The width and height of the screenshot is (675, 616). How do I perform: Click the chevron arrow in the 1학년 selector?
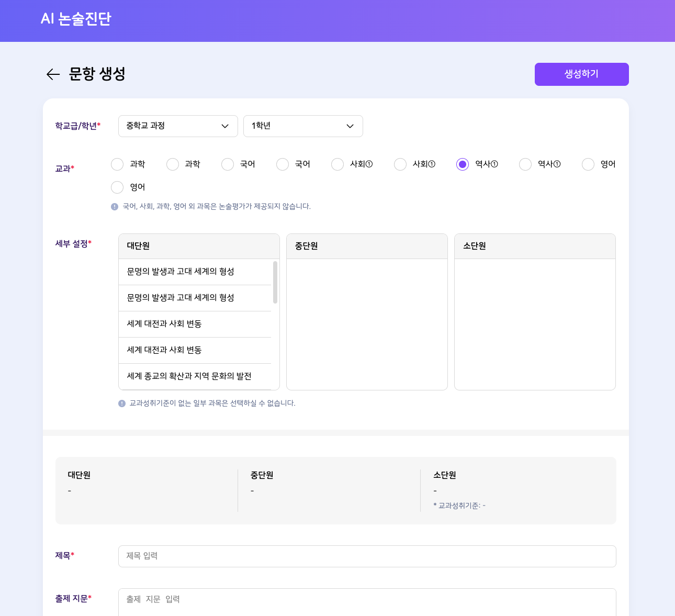[350, 126]
